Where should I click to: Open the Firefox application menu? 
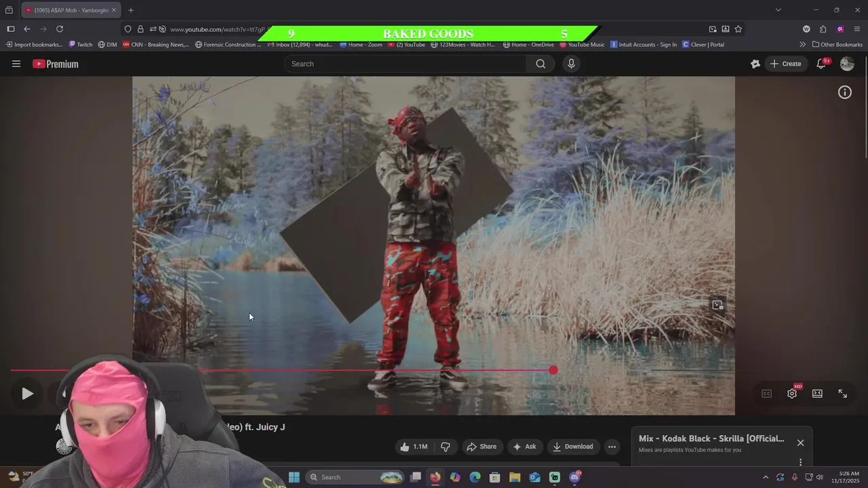857,29
